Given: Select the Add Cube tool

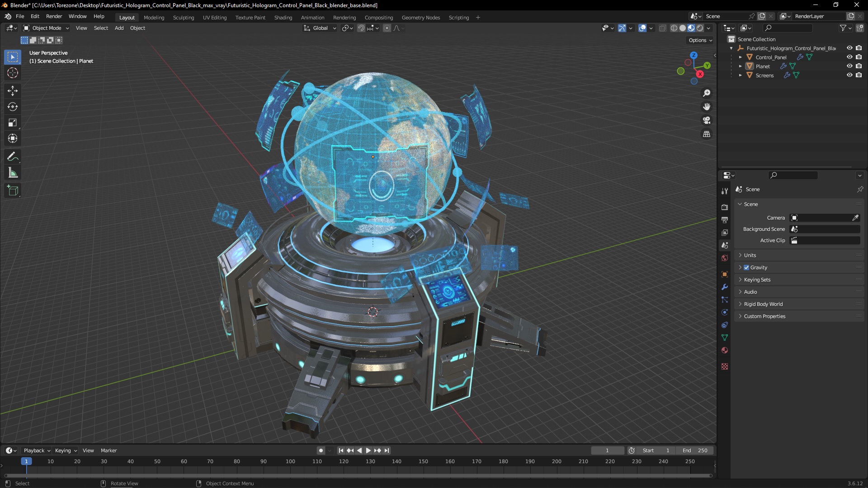Looking at the screenshot, I should pyautogui.click(x=13, y=191).
